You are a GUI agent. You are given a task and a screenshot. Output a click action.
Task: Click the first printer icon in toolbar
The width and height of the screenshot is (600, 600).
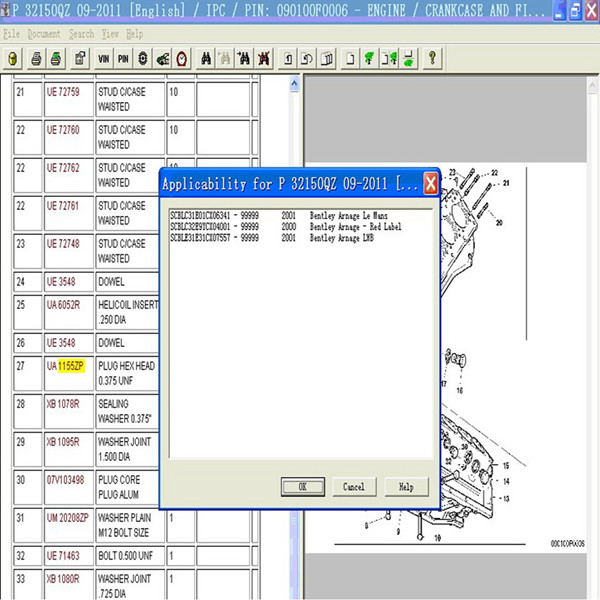pyautogui.click(x=35, y=58)
